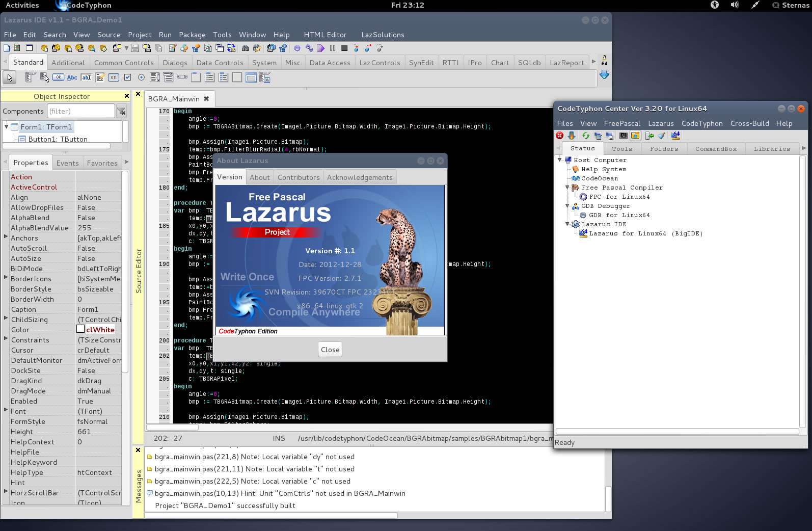Click the white Color property swatch

pos(80,329)
